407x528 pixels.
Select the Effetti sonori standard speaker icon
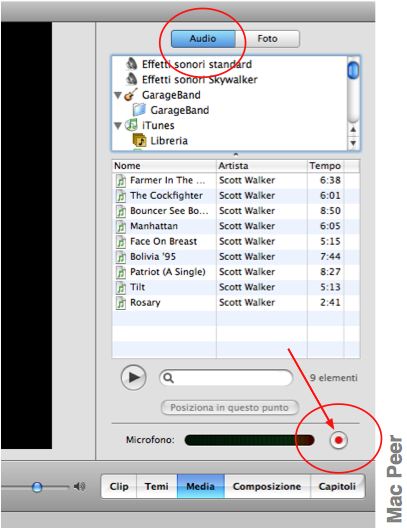coord(132,64)
